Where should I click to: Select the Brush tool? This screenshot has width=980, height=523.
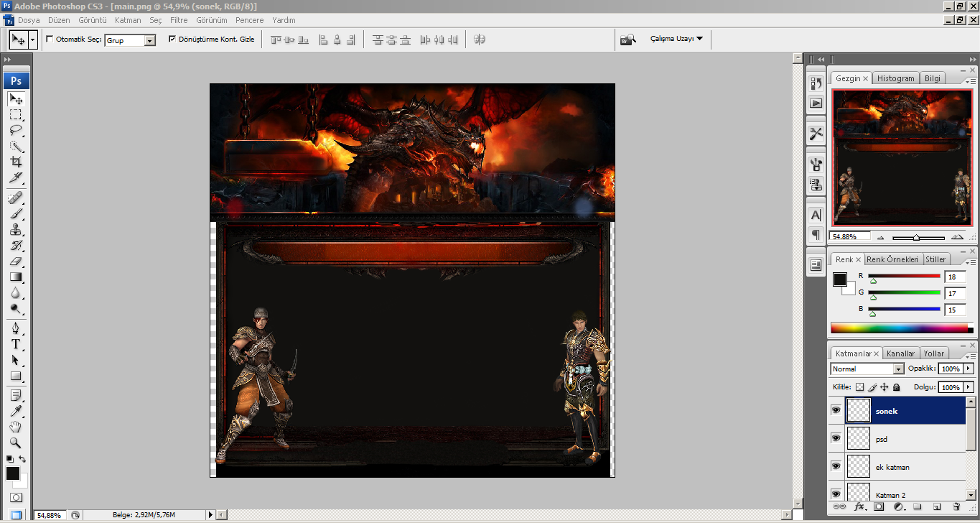(x=16, y=213)
